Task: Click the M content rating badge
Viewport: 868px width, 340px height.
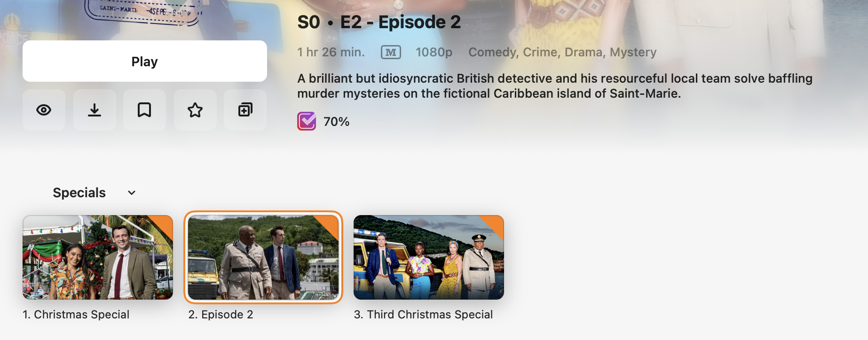Action: pos(391,52)
